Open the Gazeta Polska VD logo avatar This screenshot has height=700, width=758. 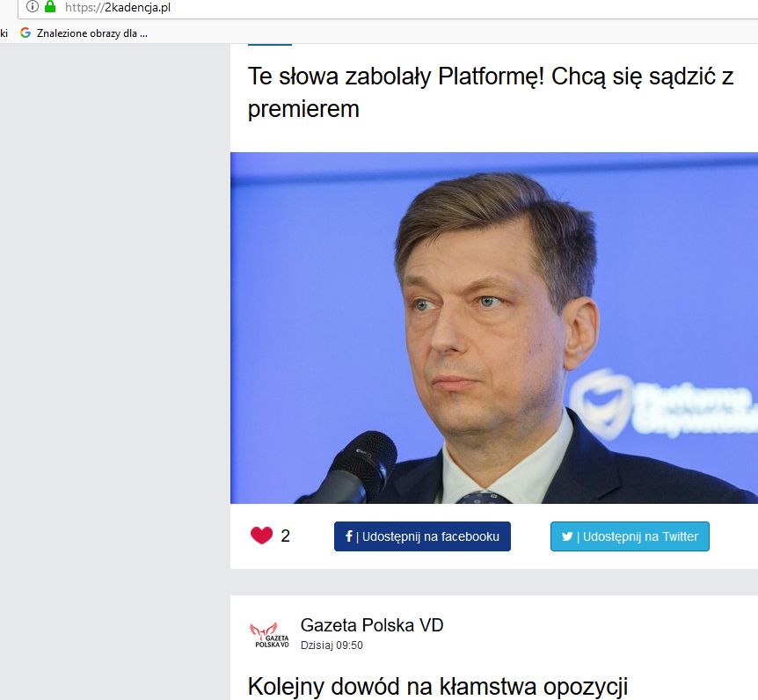click(270, 635)
